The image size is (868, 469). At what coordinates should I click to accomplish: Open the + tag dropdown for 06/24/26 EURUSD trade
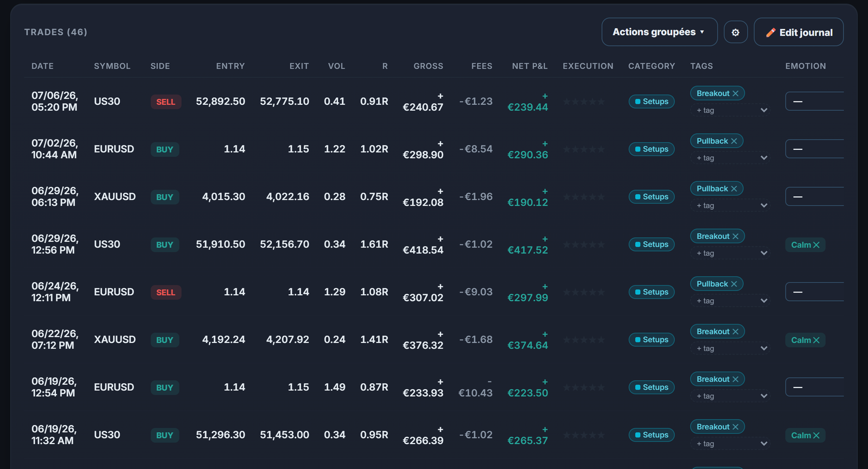point(731,301)
